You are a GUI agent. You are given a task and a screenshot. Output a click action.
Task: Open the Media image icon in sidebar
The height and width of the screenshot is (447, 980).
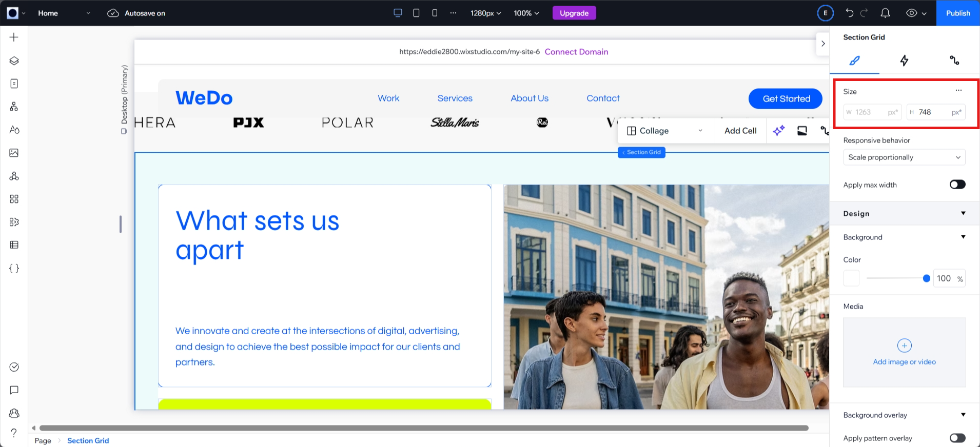[14, 153]
